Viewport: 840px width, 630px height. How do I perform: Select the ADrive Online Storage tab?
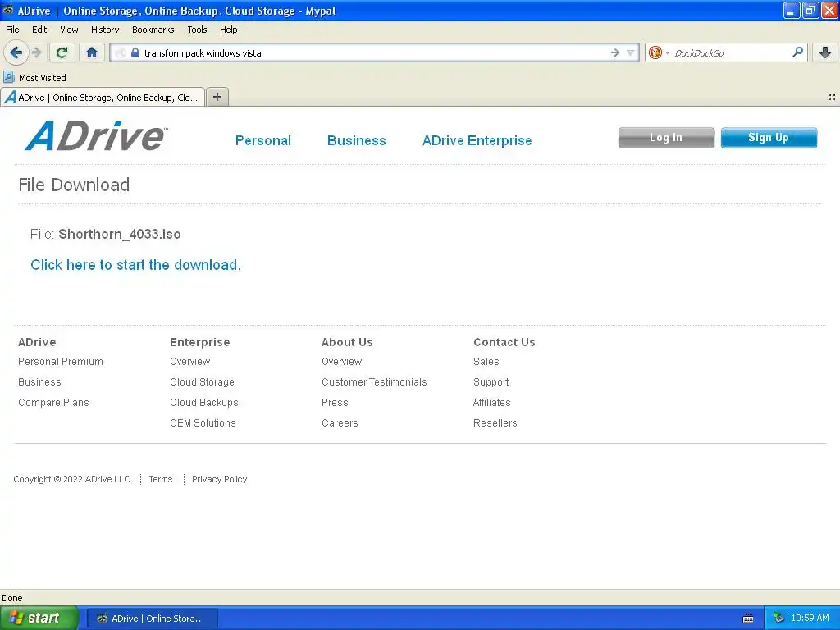[x=103, y=97]
